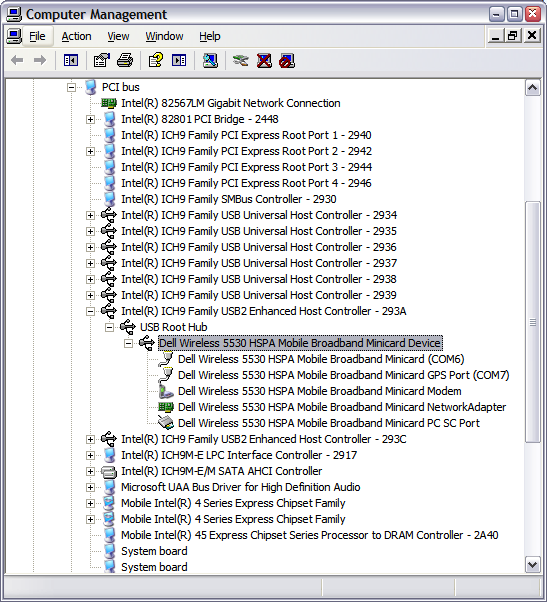Screen dimensions: 547x602
Task: Click the Show/Hide Action Pane toolbar icon
Action: 179,60
